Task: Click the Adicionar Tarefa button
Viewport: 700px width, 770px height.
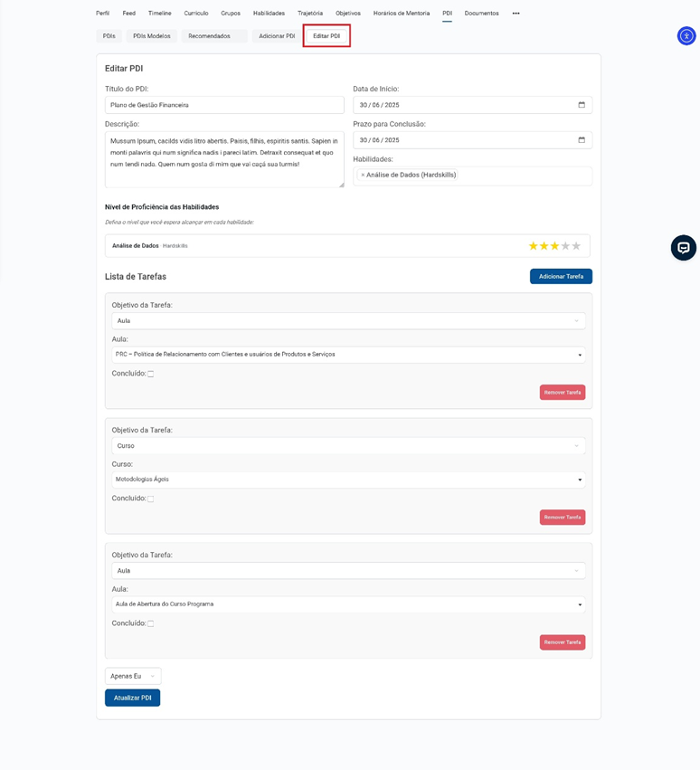Action: tap(561, 276)
